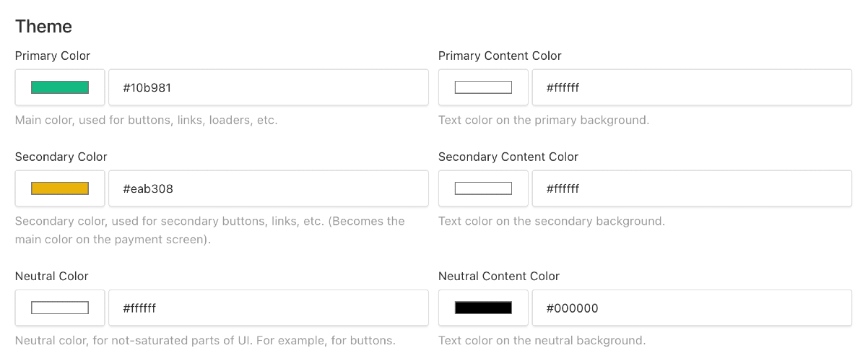Click the Secondary Content Color label
This screenshot has width=868, height=361.
508,157
